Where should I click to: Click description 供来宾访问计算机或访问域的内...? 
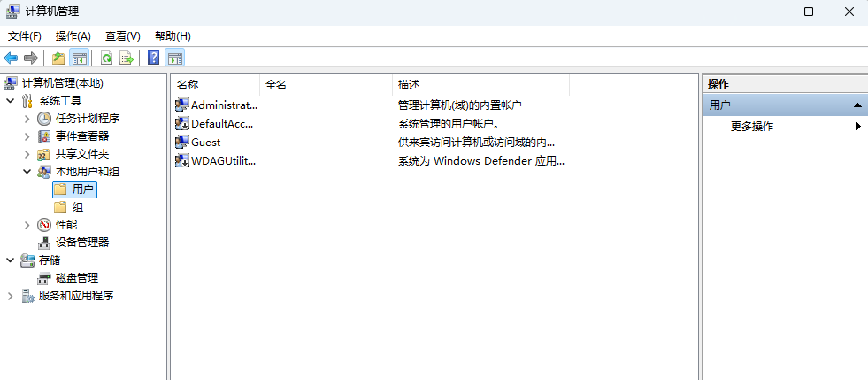click(477, 143)
